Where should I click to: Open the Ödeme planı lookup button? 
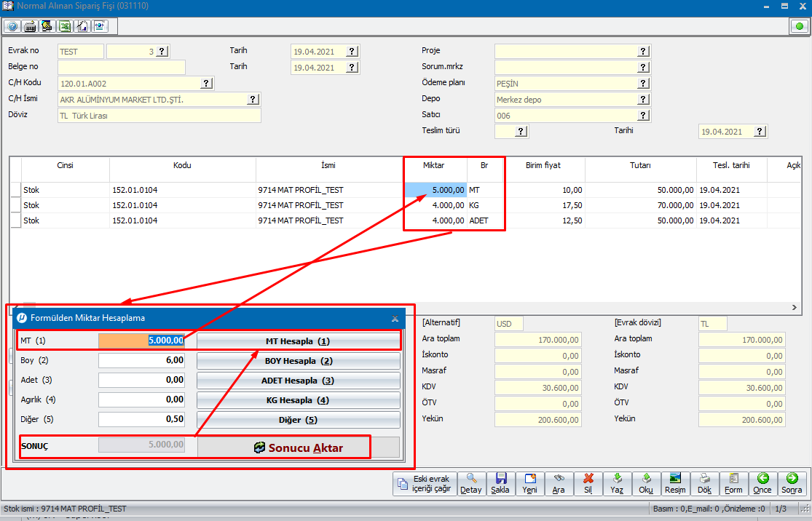[x=643, y=83]
